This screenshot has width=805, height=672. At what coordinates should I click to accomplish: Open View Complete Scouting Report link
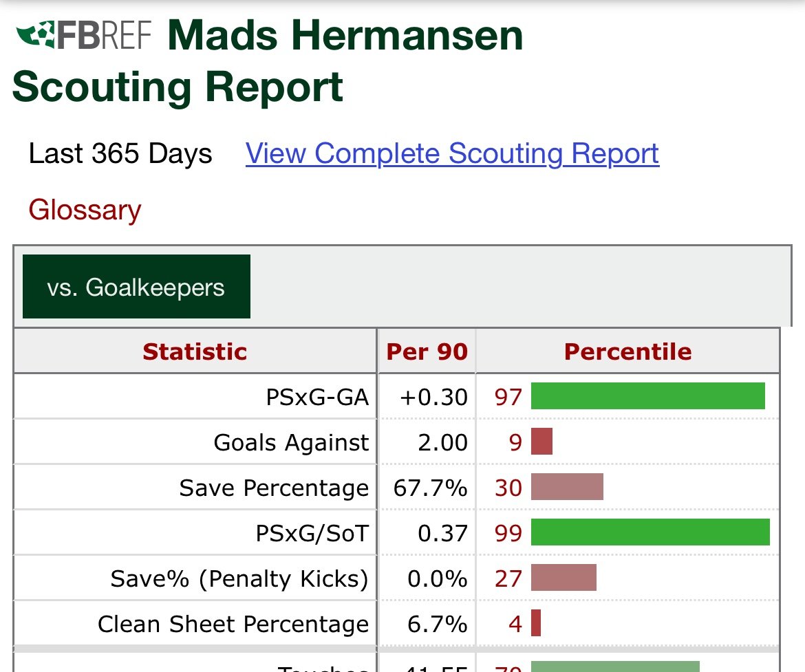click(x=452, y=153)
